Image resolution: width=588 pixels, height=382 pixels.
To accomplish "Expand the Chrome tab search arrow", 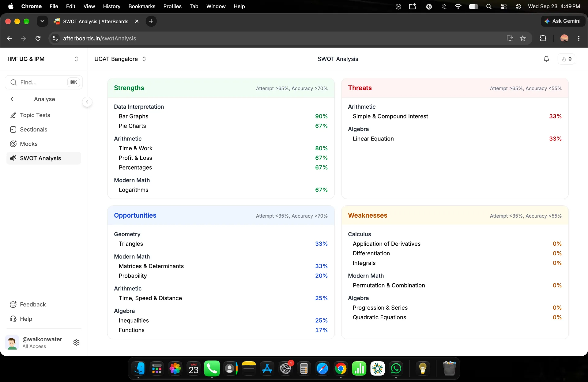I will [42, 21].
